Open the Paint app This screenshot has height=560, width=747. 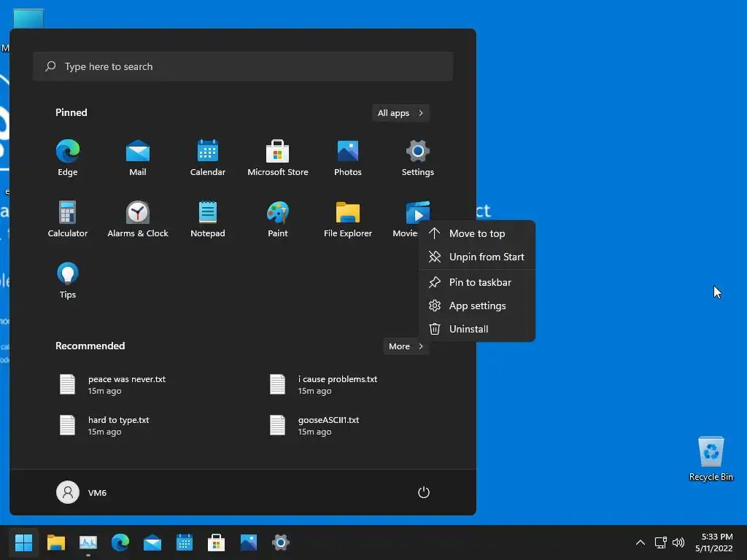click(278, 219)
